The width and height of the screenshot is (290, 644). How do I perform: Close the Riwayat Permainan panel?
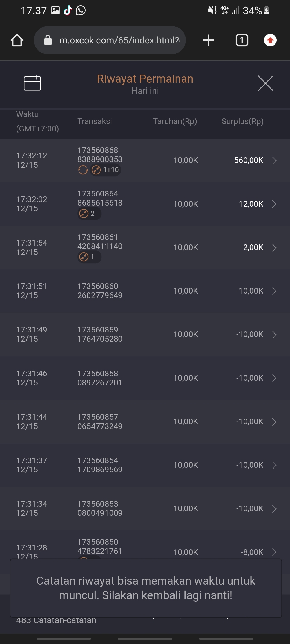(x=265, y=83)
